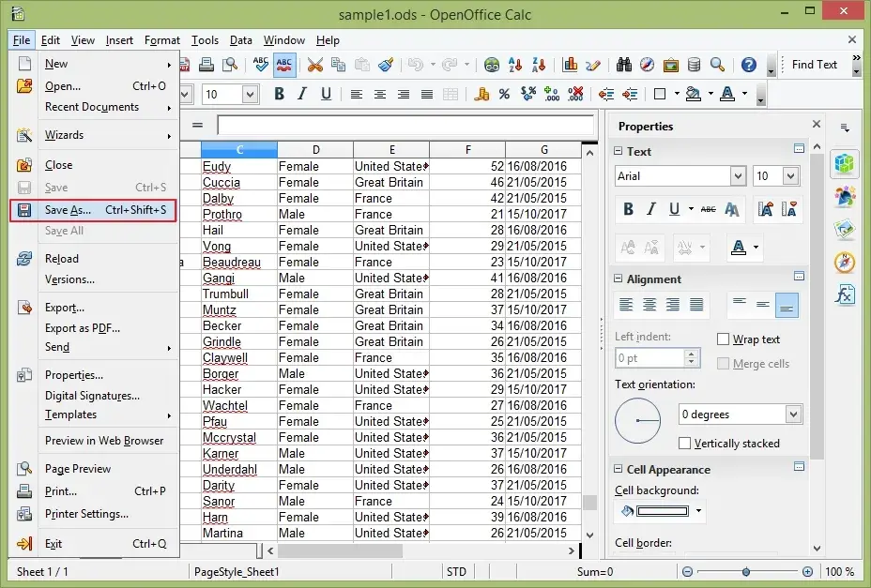
Task: Click the Cut scissors icon
Action: pos(315,65)
